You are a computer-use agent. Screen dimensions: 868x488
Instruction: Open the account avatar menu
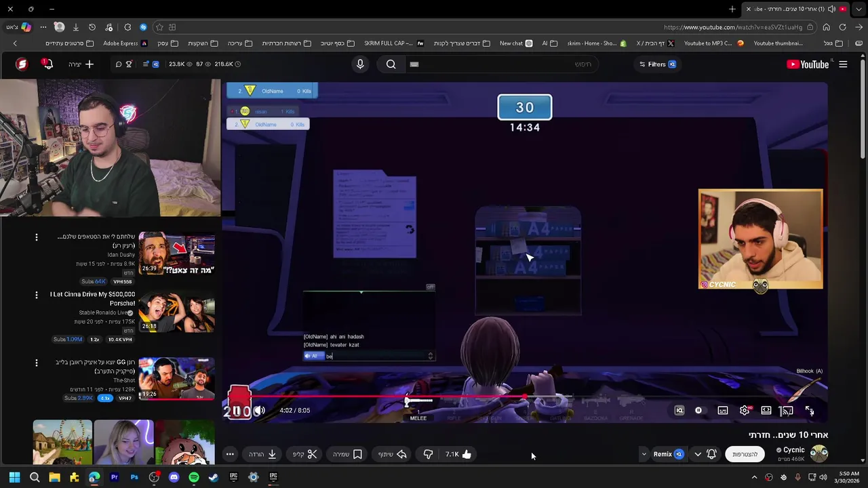pyautogui.click(x=22, y=64)
